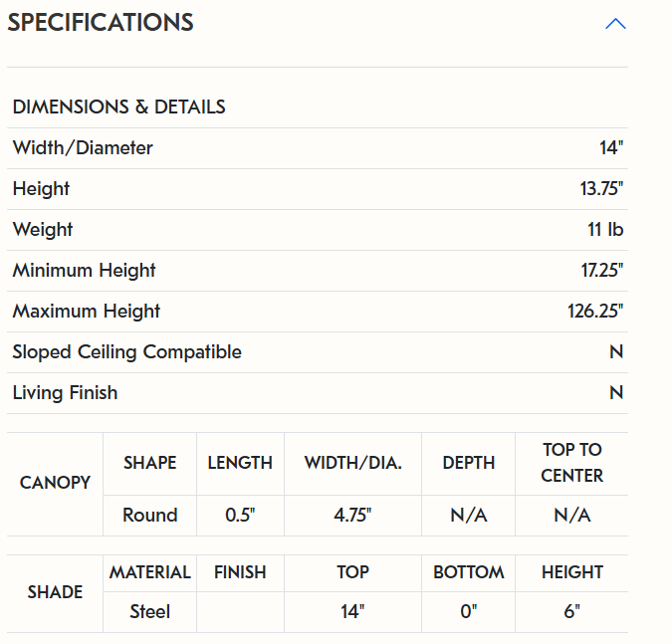The width and height of the screenshot is (672, 644).
Task: Click the 11 lb weight value
Action: click(x=605, y=230)
